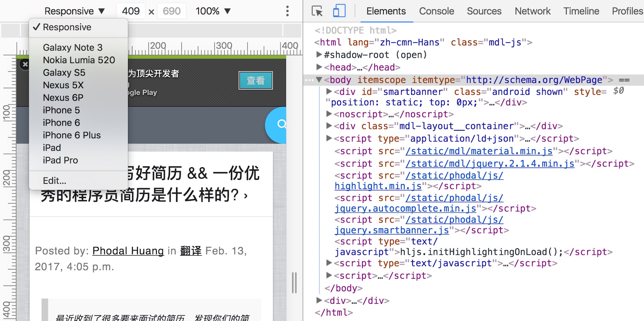The image size is (644, 321).
Task: Grab the viewport resize handle
Action: click(294, 283)
